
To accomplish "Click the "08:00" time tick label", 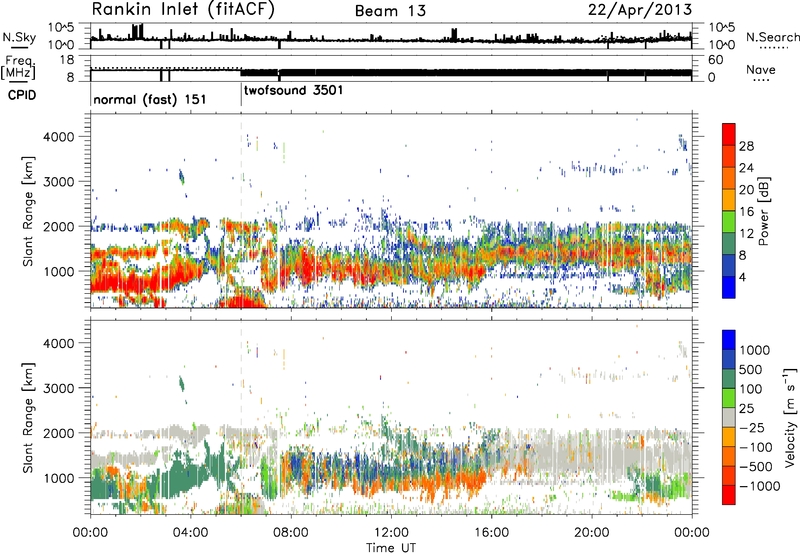I will pos(290,533).
